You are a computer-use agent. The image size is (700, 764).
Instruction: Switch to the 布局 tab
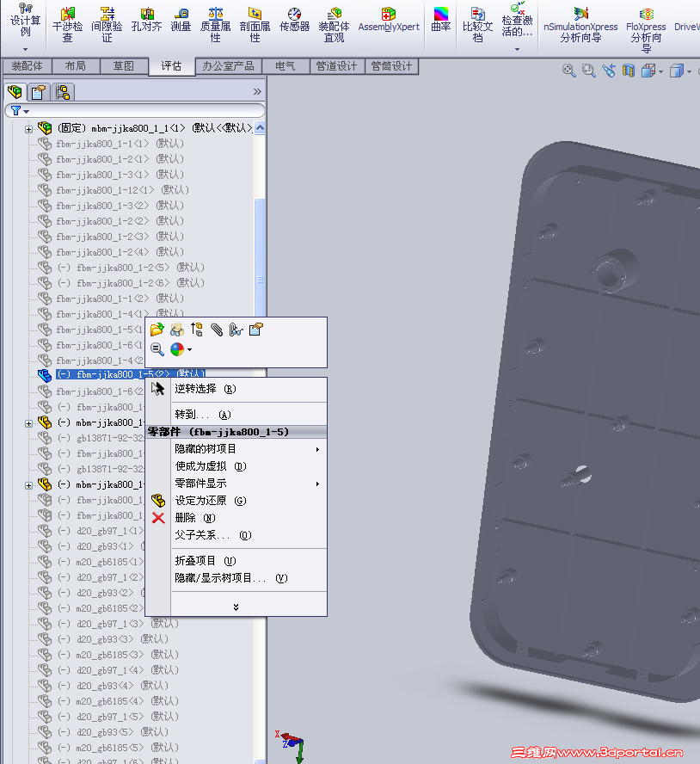(x=76, y=65)
